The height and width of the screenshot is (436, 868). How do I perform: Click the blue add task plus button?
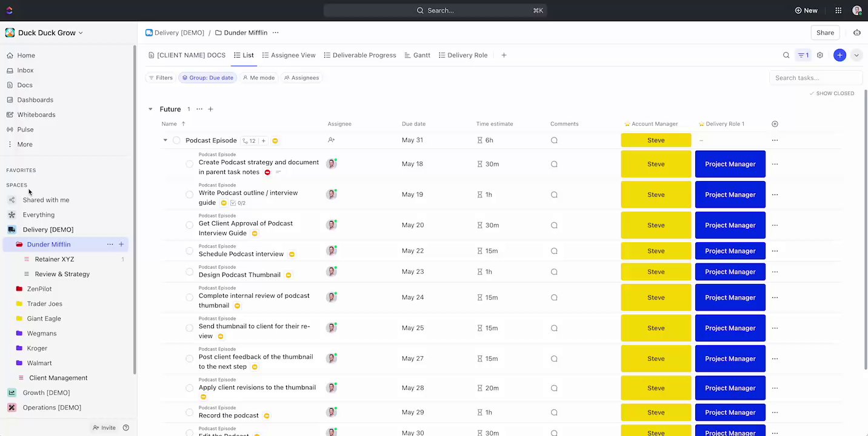(x=840, y=55)
